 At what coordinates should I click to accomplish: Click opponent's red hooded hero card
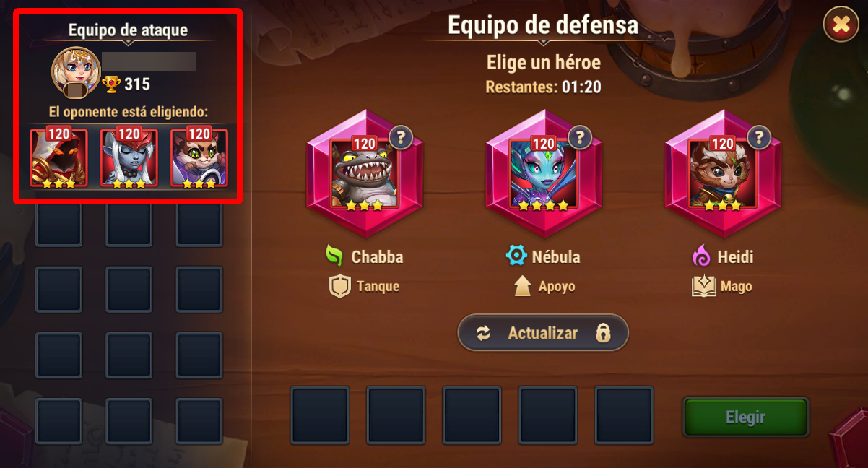pos(58,158)
